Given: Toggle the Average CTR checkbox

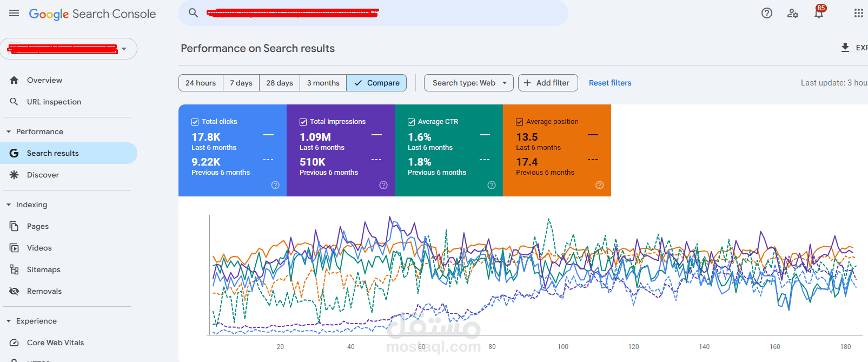Looking at the screenshot, I should [412, 122].
